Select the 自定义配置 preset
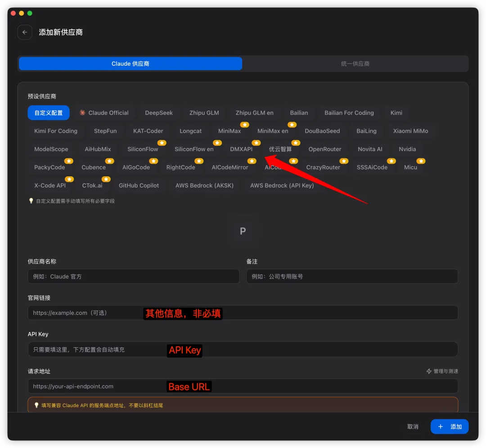 click(x=48, y=113)
